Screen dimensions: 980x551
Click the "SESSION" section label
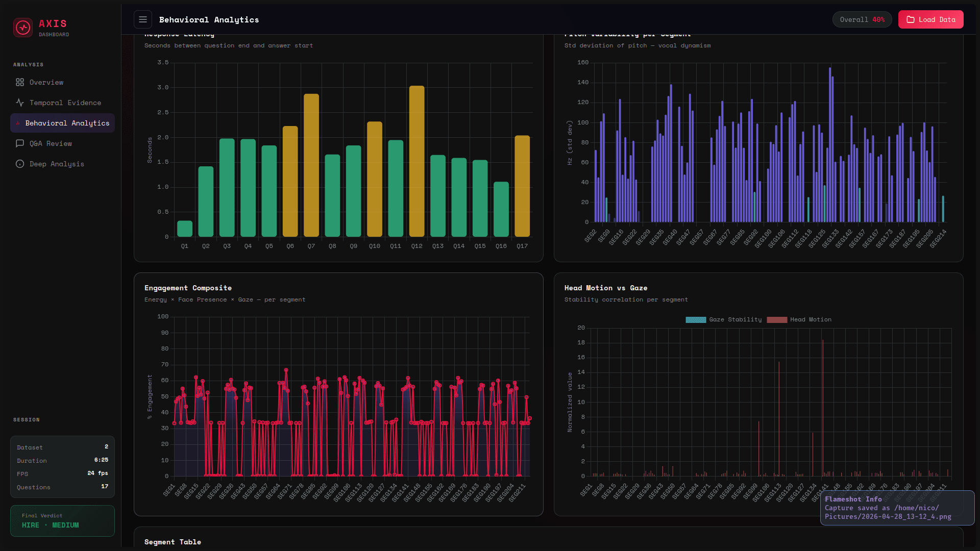[27, 420]
